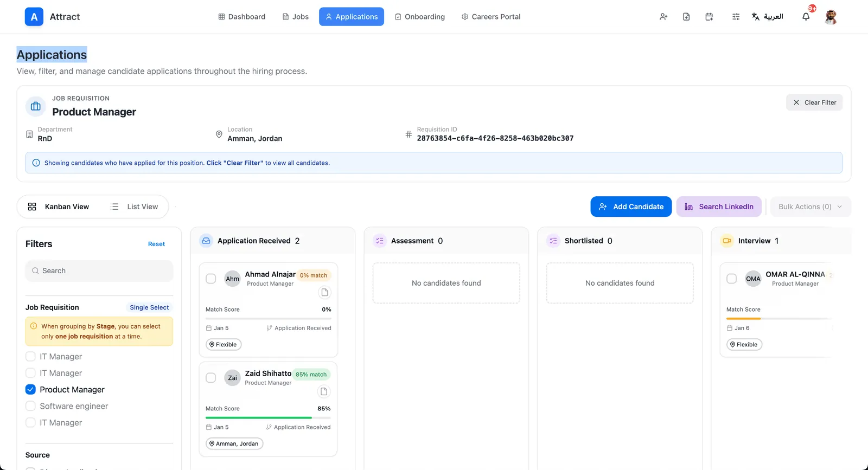Check the second IT Manager filter
Image resolution: width=868 pixels, height=470 pixels.
30,373
